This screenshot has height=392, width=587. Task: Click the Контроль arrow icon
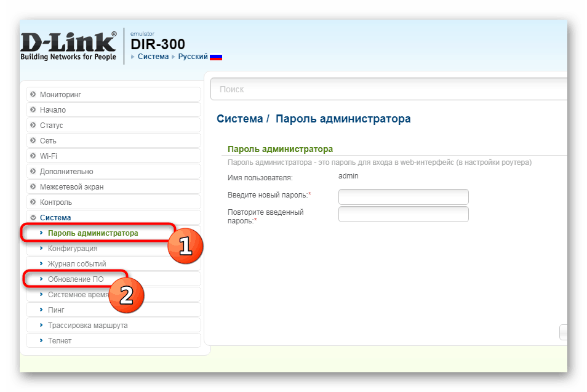(x=33, y=201)
